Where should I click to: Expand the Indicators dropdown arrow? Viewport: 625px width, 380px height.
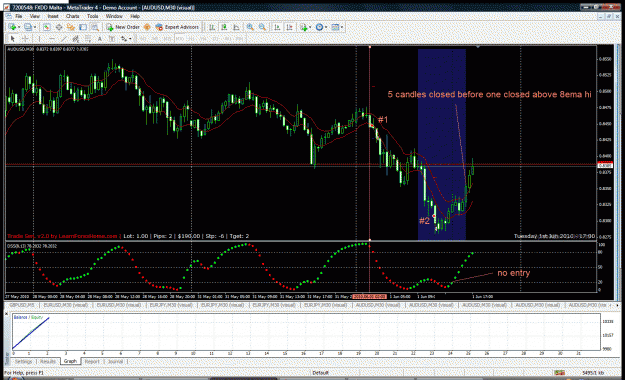point(310,27)
